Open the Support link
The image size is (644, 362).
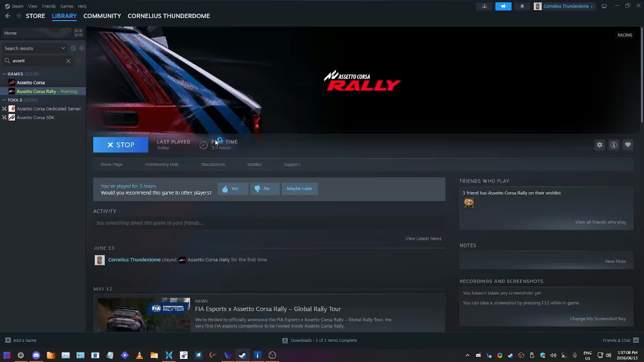point(292,164)
